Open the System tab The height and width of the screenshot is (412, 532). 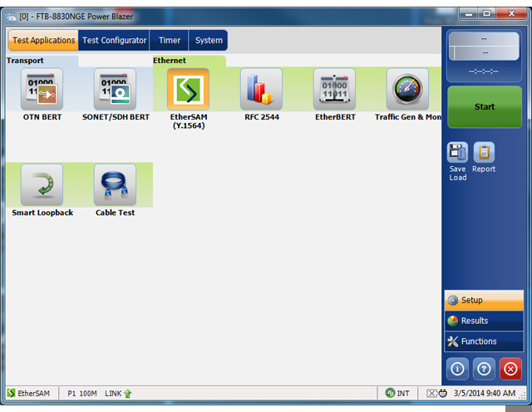click(x=209, y=41)
